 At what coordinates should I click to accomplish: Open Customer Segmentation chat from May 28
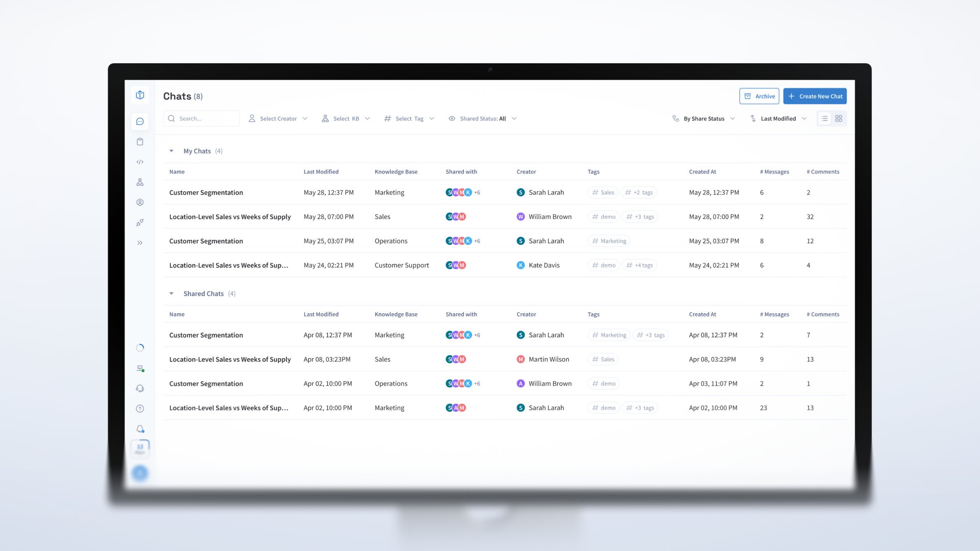206,192
